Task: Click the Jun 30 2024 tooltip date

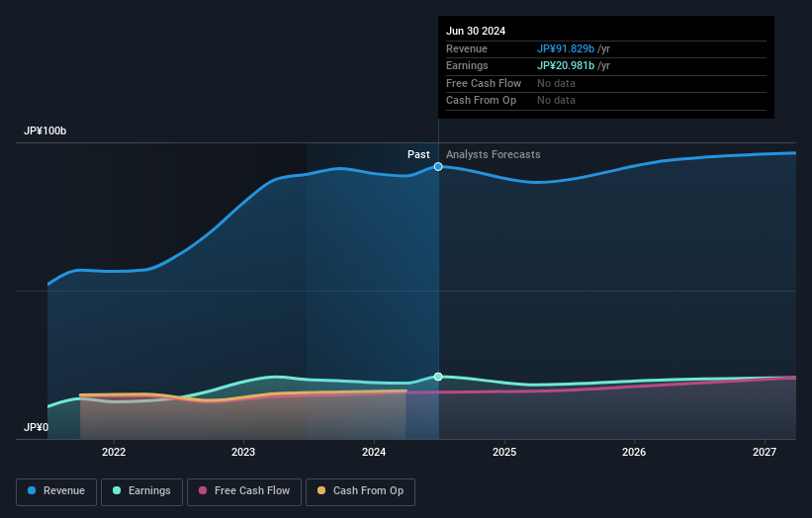Action: 476,31
